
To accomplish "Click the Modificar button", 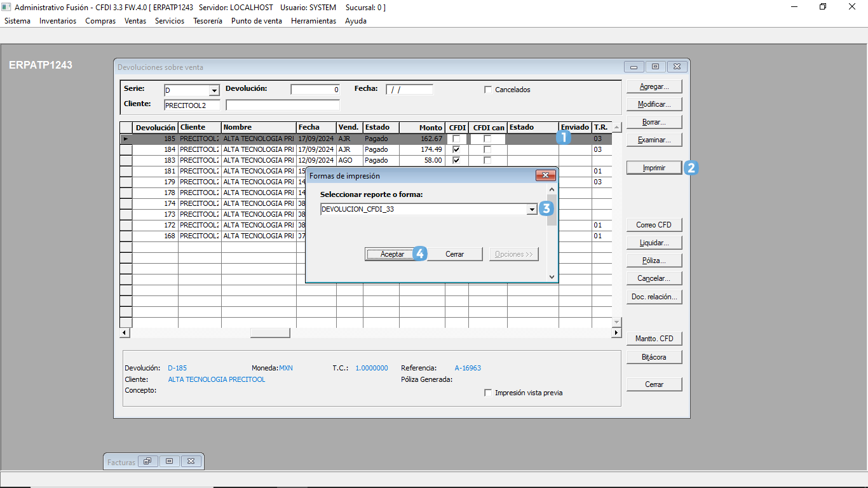I will pos(654,104).
